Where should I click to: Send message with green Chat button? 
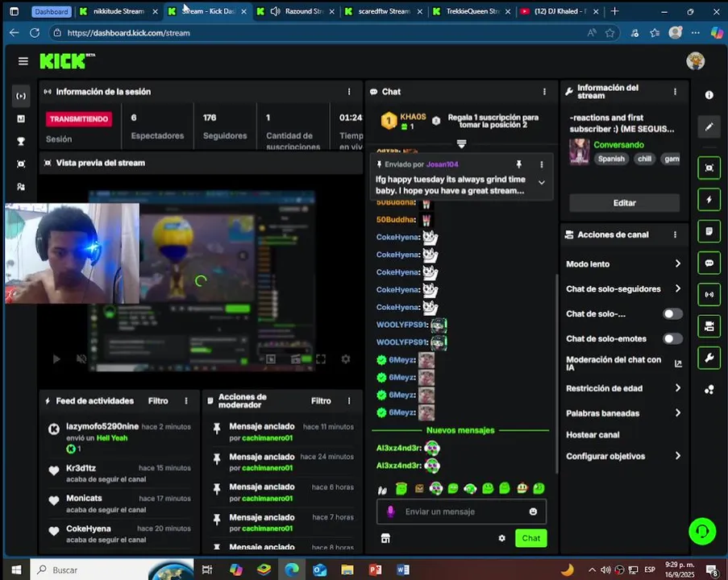[530, 538]
